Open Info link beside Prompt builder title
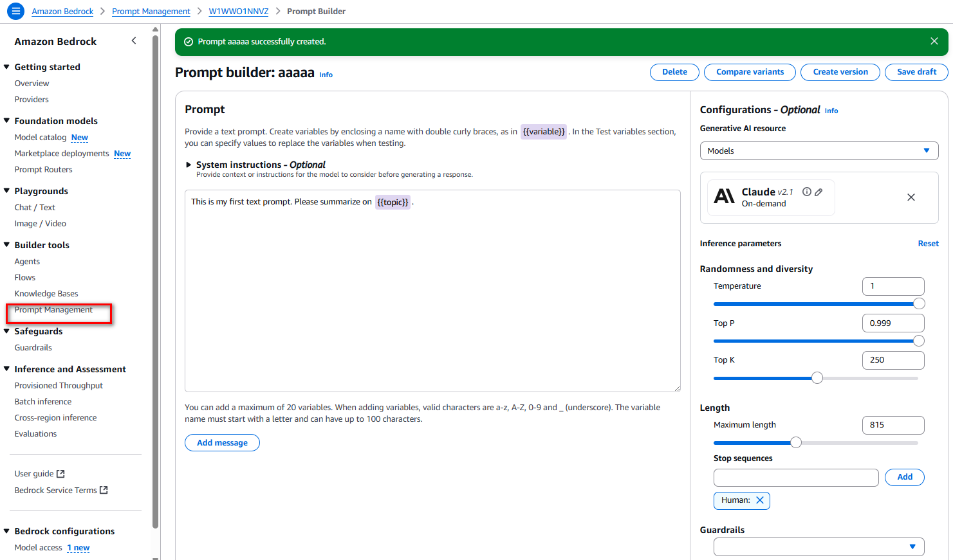This screenshot has width=953, height=560. (x=326, y=75)
